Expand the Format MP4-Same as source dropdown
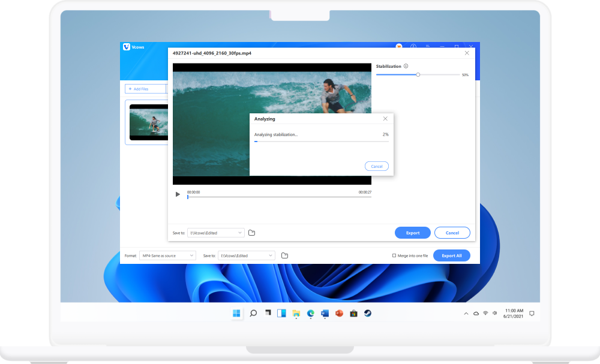 [167, 255]
